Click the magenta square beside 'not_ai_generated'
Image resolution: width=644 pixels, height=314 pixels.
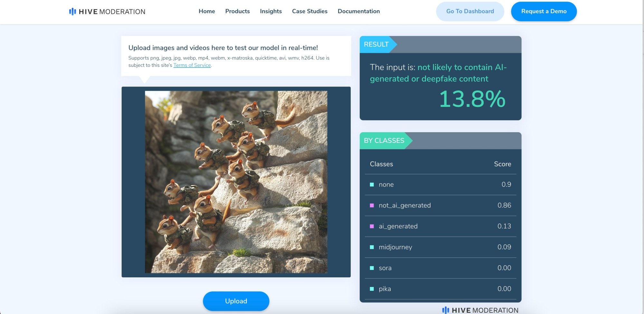tap(372, 205)
